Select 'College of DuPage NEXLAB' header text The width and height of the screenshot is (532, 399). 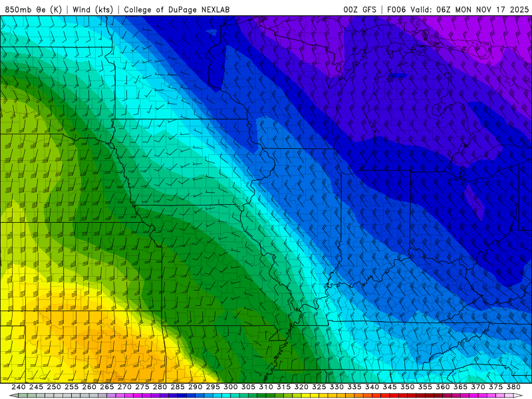177,9
